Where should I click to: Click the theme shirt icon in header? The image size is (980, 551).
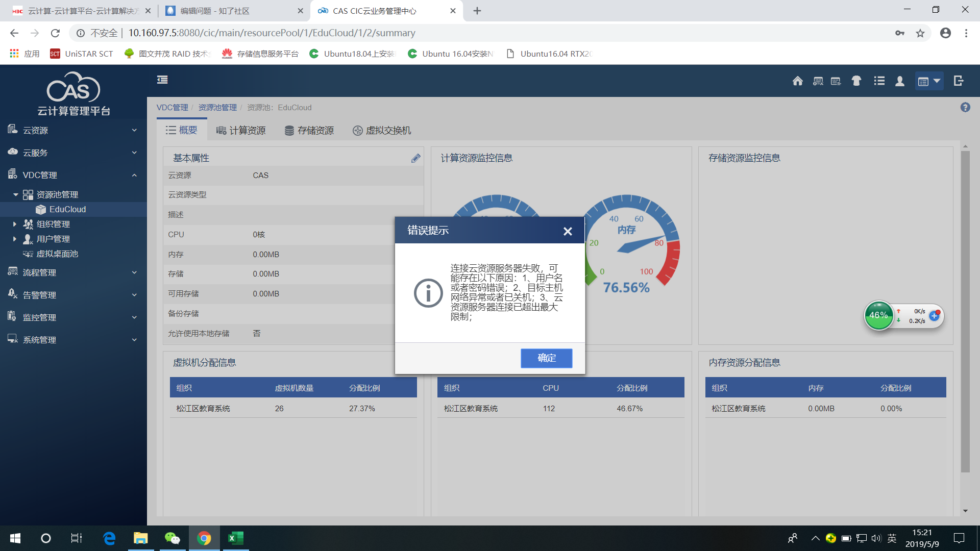(x=856, y=81)
